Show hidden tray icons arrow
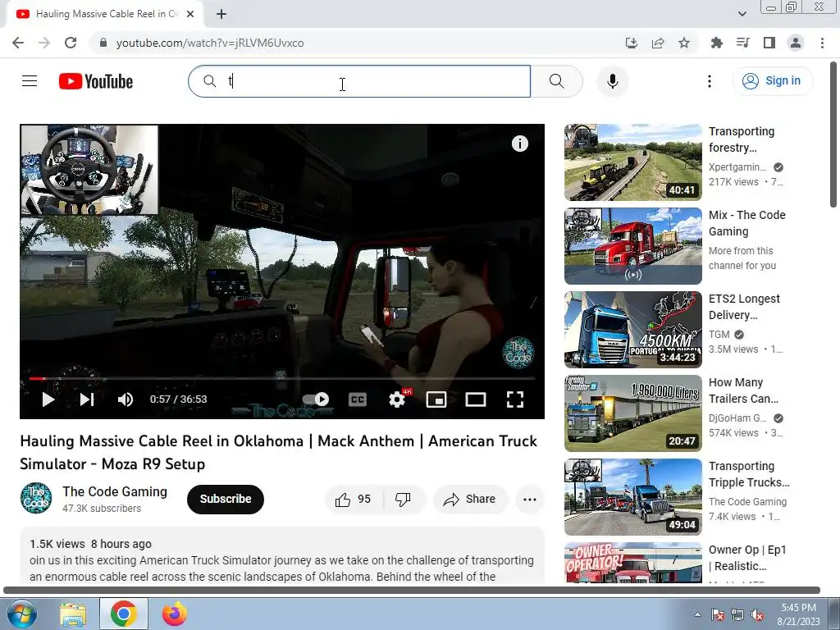This screenshot has width=840, height=630. tap(697, 614)
